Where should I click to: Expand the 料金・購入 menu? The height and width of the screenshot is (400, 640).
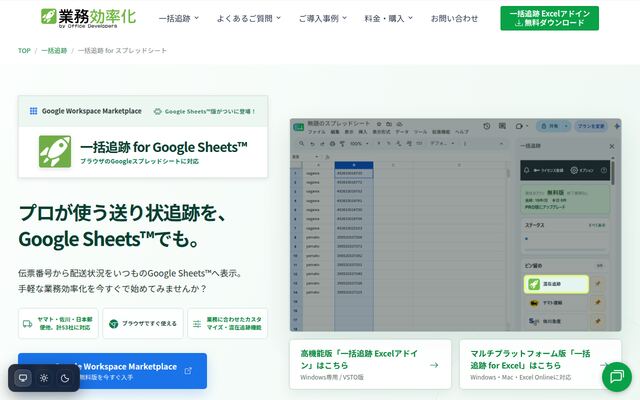click(x=388, y=18)
